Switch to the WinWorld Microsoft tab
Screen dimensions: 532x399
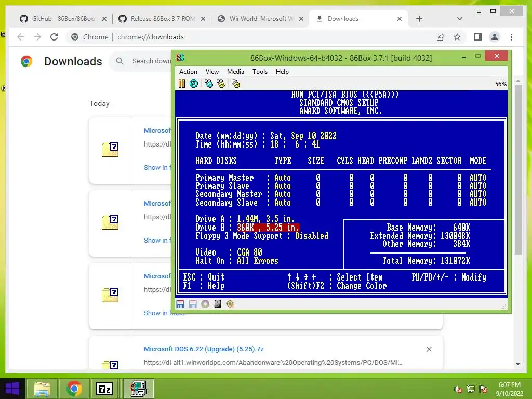[260, 19]
